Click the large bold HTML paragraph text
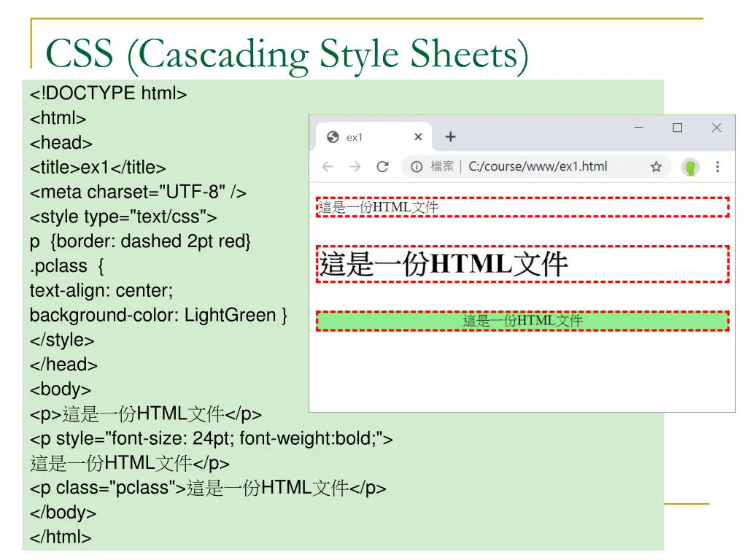The image size is (747, 560). click(x=444, y=263)
